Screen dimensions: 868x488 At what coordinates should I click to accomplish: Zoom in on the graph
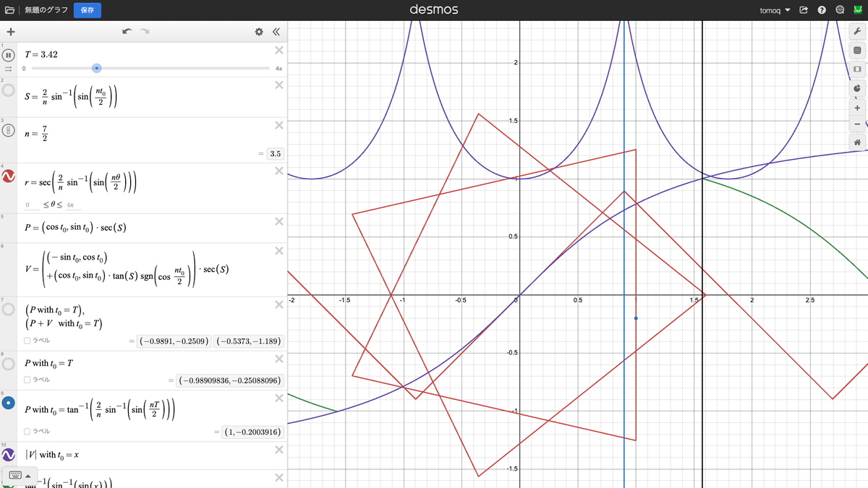click(857, 107)
